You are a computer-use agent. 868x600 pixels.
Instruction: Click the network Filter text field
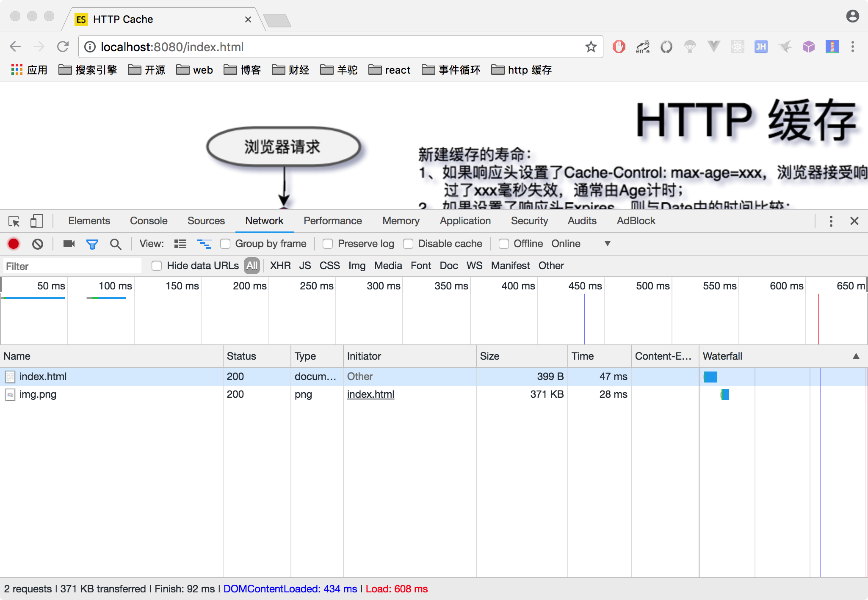point(72,266)
